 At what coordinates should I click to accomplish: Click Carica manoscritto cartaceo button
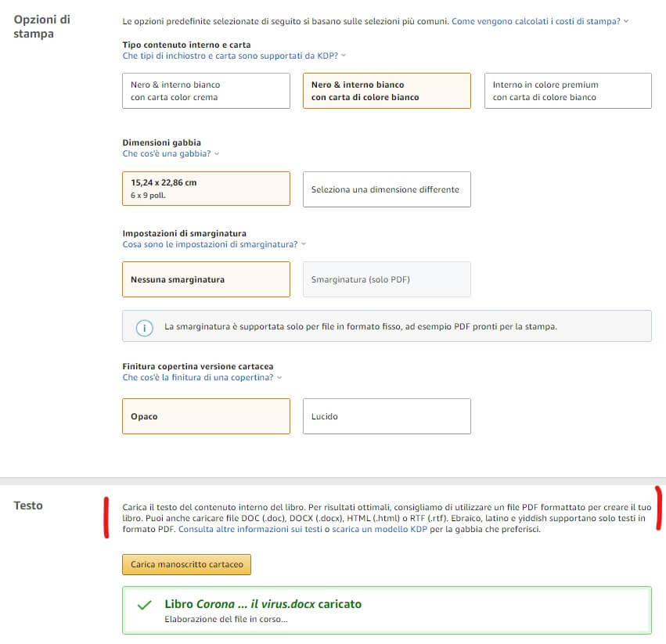[186, 564]
